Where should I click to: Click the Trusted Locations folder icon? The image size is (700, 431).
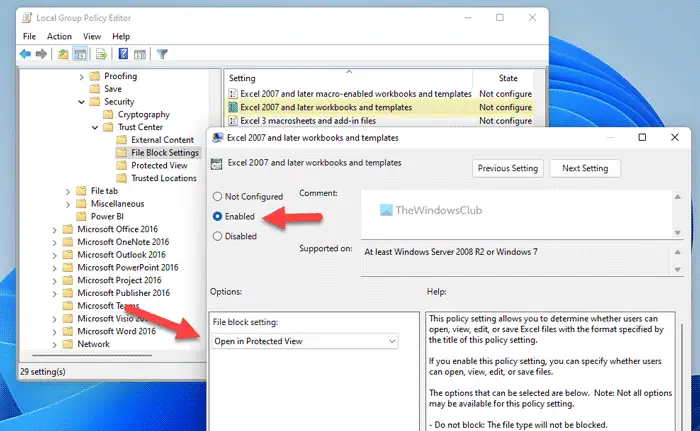click(121, 178)
